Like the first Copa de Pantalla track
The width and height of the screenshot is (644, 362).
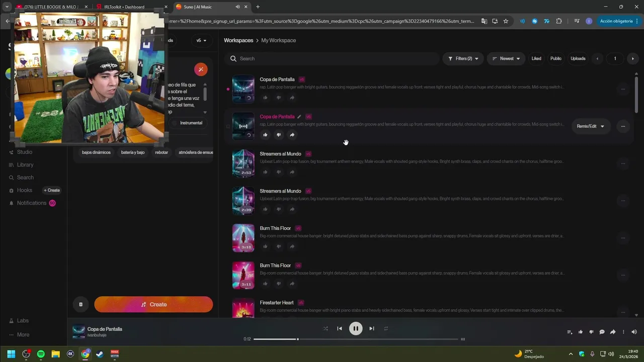(265, 98)
